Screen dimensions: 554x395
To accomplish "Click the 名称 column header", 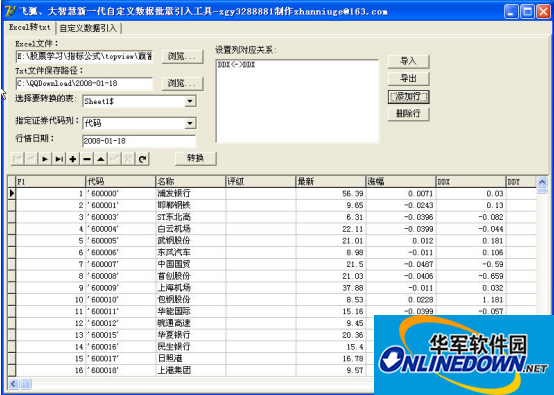I will 190,182.
